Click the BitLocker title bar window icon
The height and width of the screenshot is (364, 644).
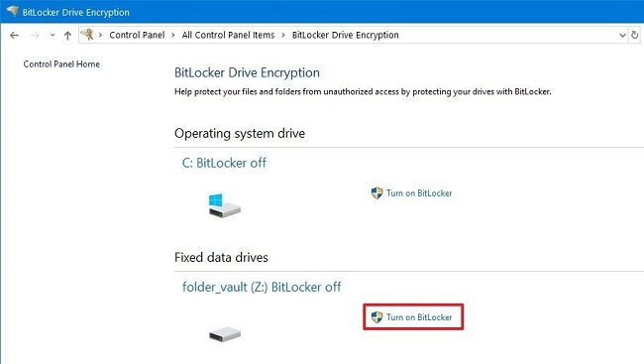coord(12,11)
